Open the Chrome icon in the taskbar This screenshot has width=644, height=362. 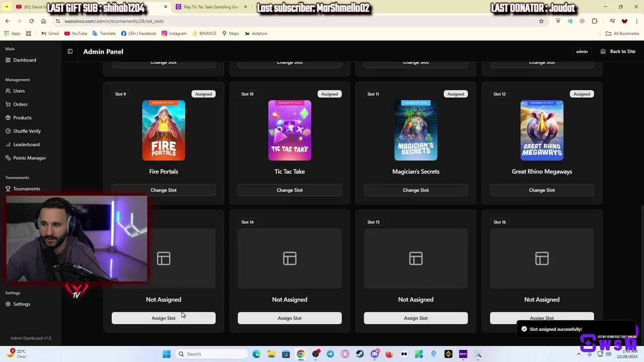tap(300, 354)
